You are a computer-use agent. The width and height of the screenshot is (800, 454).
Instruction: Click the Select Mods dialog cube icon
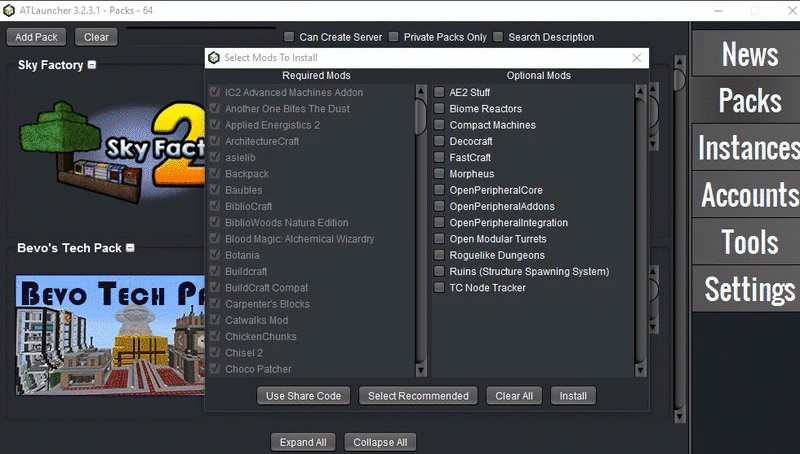tap(214, 58)
